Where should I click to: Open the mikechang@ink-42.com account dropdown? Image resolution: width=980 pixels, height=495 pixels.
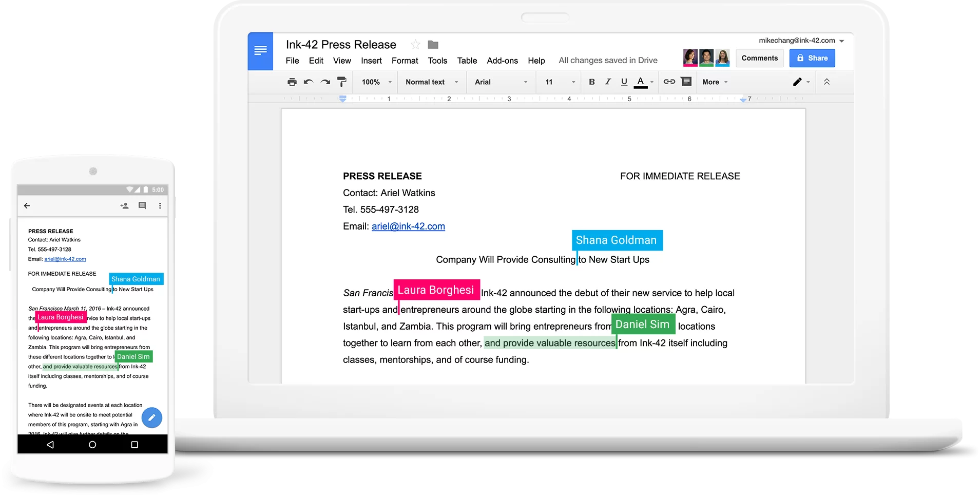[x=801, y=41]
